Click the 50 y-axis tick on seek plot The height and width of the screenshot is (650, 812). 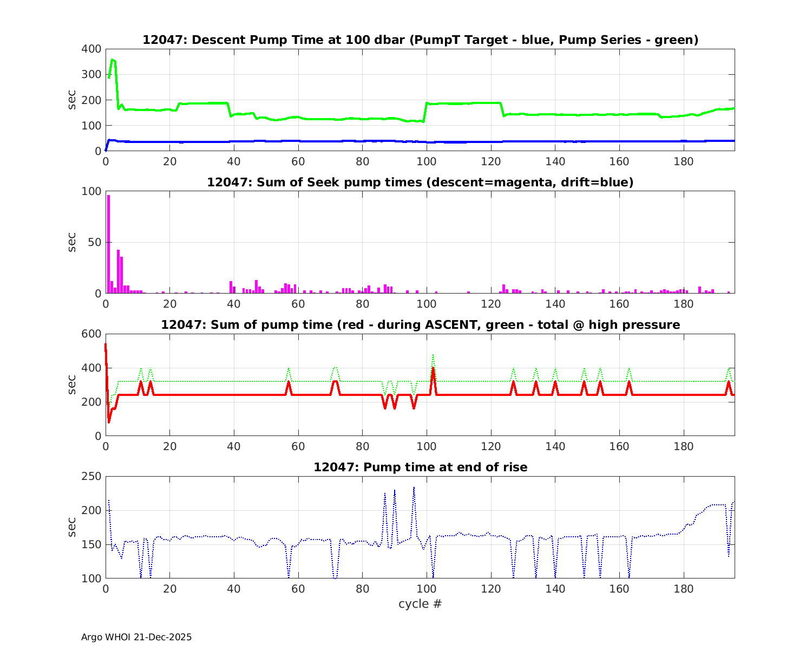coord(94,242)
